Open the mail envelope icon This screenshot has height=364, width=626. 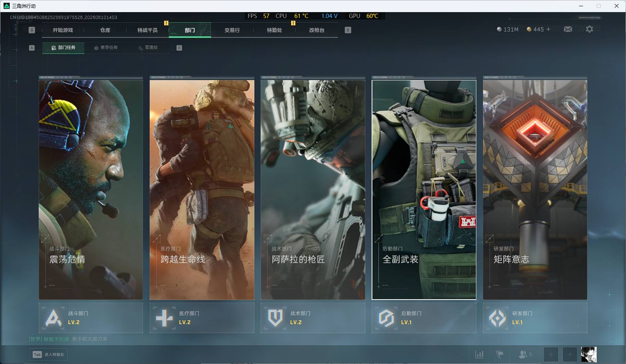tap(568, 29)
